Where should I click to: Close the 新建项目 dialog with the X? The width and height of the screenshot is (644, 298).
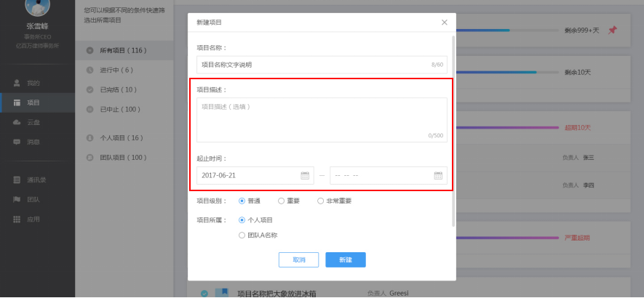(445, 23)
